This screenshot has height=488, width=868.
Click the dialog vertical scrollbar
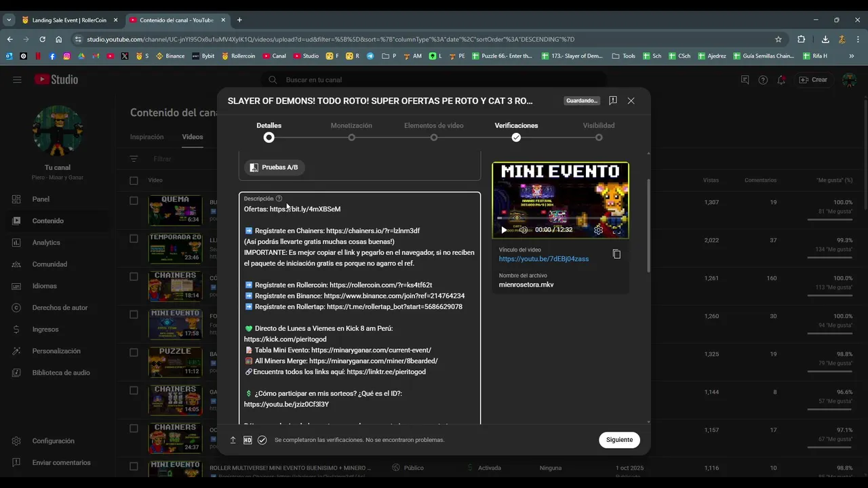tap(648, 226)
